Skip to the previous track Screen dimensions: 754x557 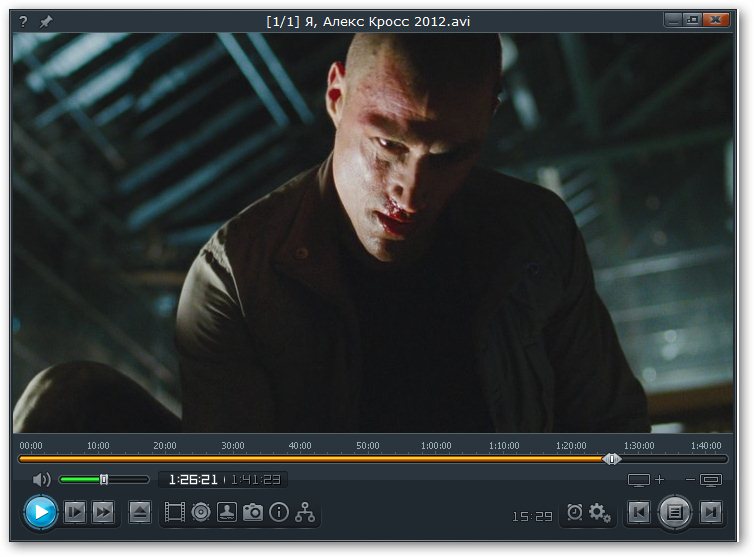pos(638,513)
